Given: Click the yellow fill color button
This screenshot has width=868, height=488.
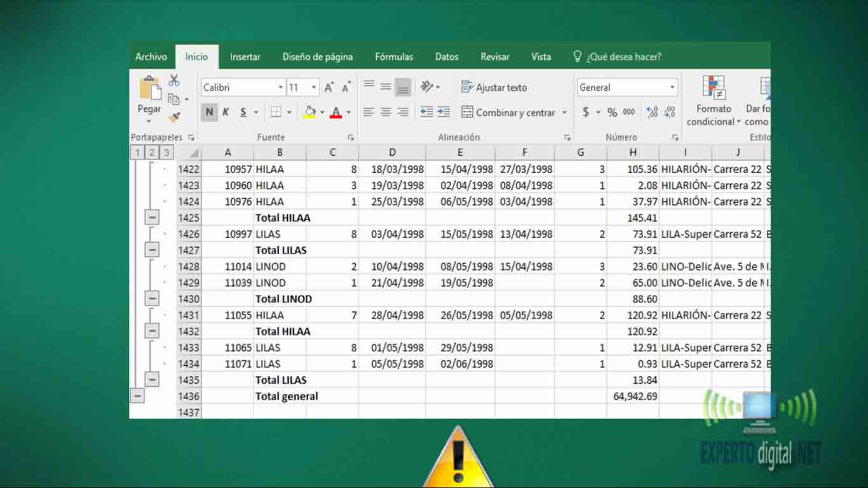Looking at the screenshot, I should [309, 112].
